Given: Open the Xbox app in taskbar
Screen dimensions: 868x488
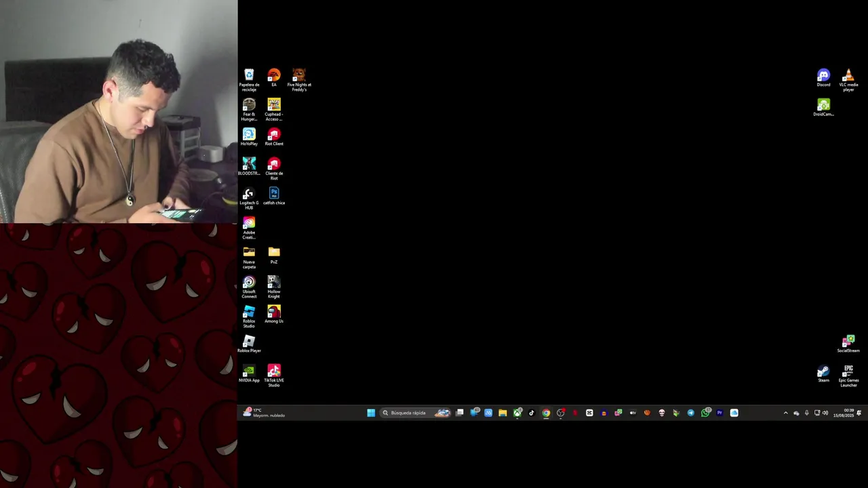Looking at the screenshot, I should 517,413.
